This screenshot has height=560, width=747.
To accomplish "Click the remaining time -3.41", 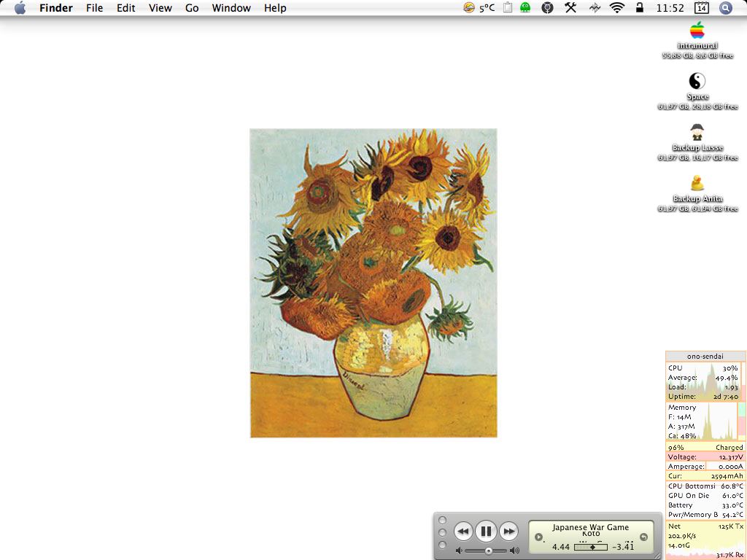I will pyautogui.click(x=623, y=547).
